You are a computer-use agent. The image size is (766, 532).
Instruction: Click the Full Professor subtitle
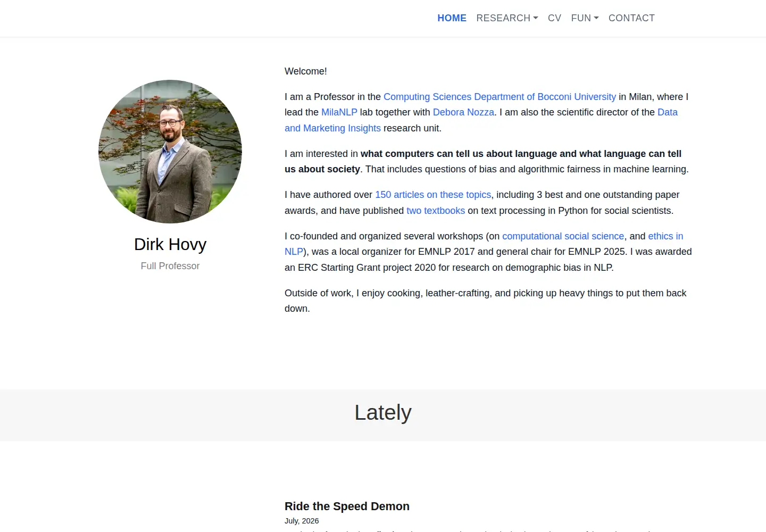pos(170,266)
